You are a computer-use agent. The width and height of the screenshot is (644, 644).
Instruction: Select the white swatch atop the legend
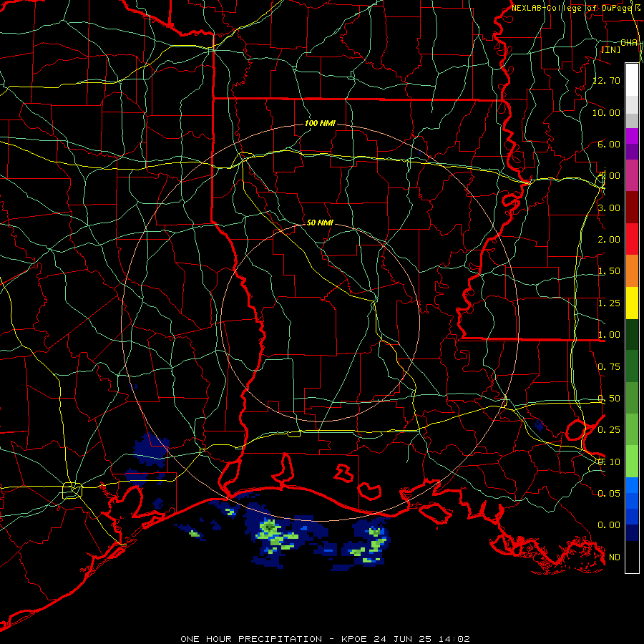pyautogui.click(x=632, y=79)
